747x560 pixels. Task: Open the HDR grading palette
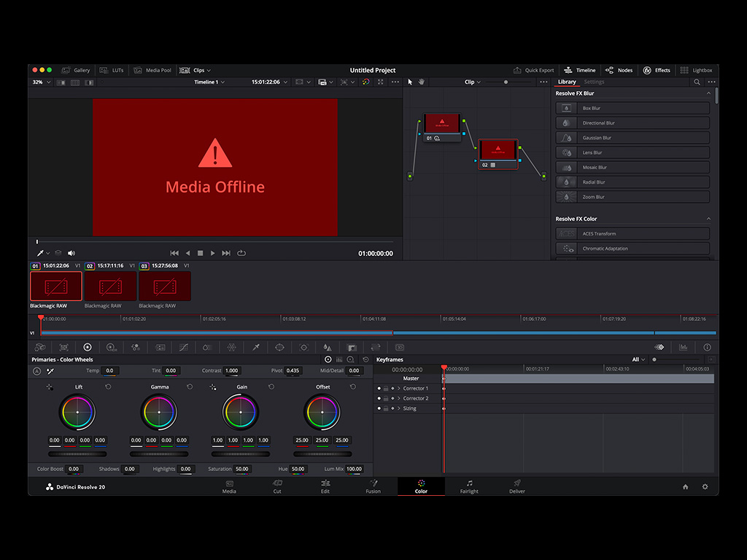click(112, 347)
